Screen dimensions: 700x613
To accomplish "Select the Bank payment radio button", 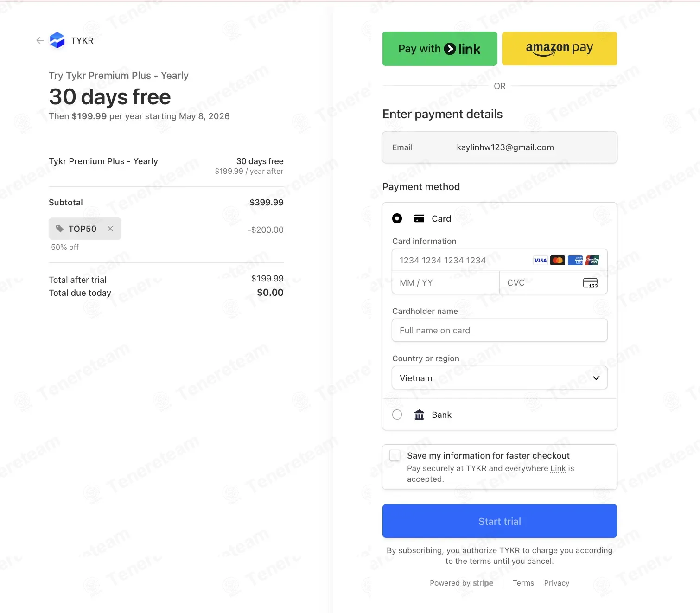I will (397, 415).
